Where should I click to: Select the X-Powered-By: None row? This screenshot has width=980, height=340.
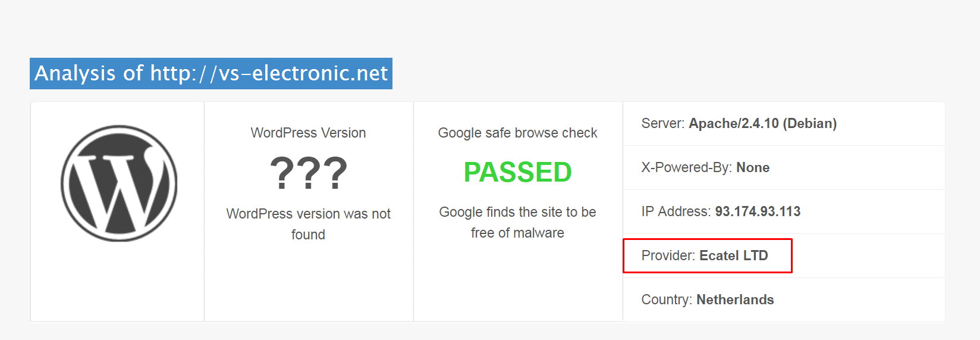(784, 168)
